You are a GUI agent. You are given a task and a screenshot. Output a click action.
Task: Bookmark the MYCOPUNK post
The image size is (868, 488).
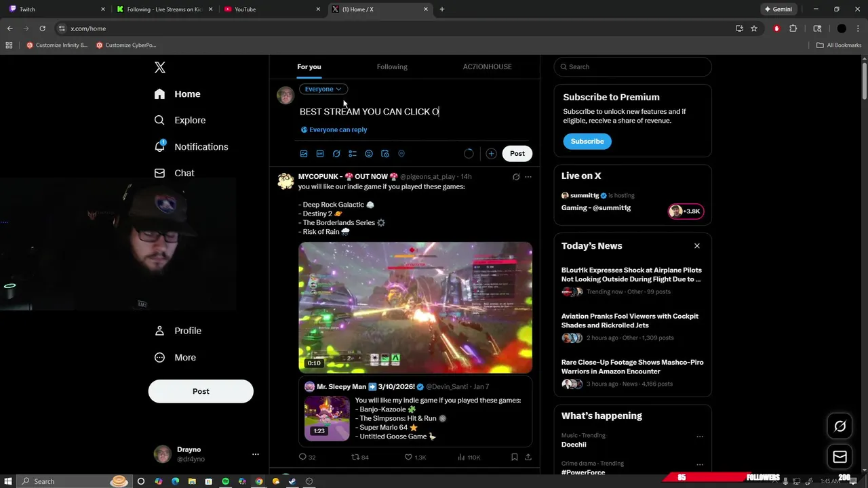[515, 457]
